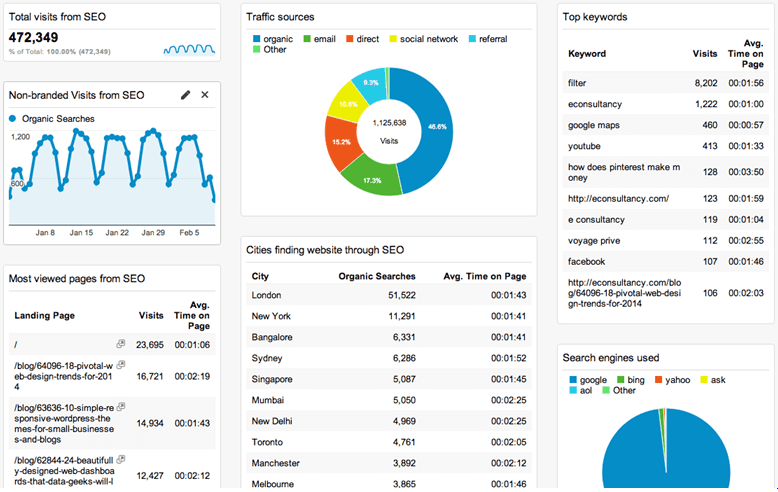Click the yahoo legend swatch
The height and width of the screenshot is (492, 778).
point(658,379)
